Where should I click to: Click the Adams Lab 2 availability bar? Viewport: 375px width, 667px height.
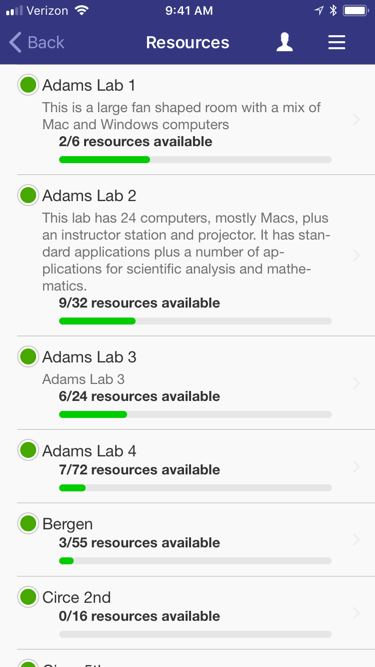pyautogui.click(x=196, y=321)
